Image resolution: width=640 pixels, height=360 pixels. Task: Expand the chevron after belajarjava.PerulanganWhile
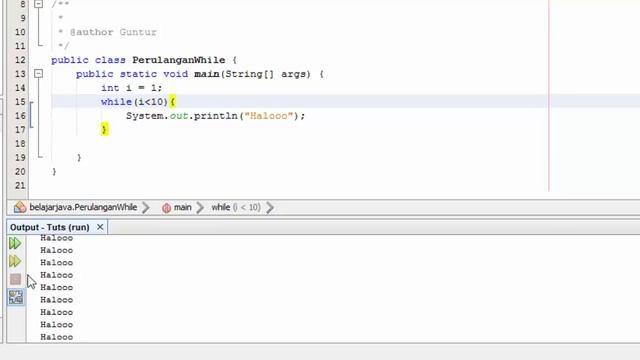[146, 207]
